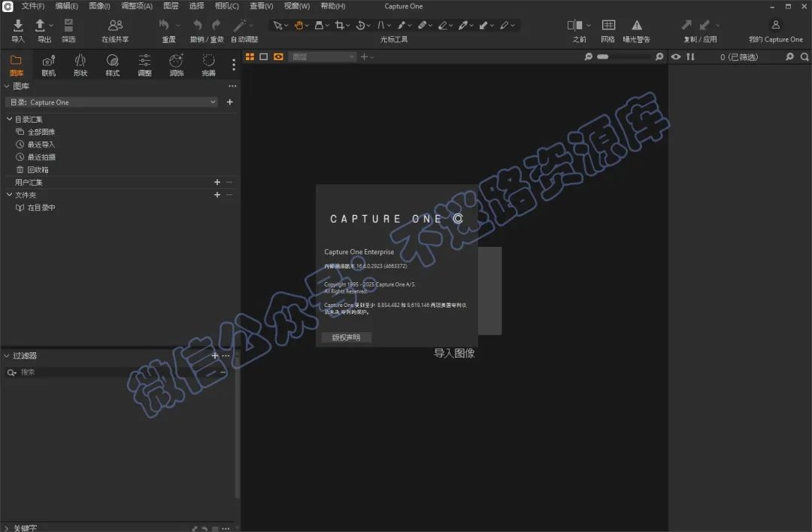Screen dimensions: 812x532
Task: Select the Crop cursor tool
Action: (x=340, y=25)
